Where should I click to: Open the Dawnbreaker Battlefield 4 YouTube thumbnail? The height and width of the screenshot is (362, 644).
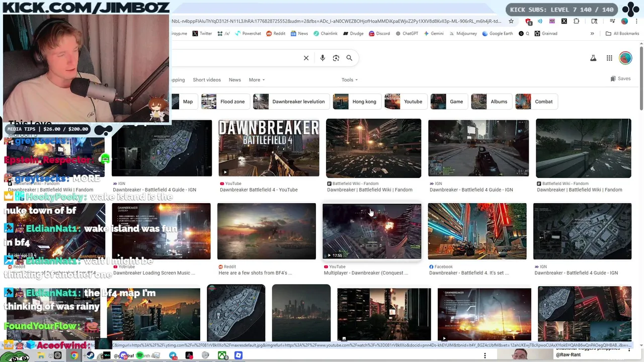pyautogui.click(x=269, y=148)
